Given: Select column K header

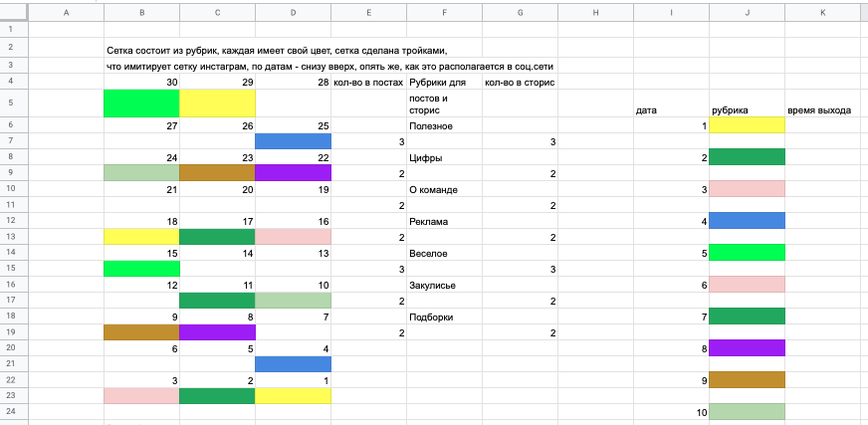Looking at the screenshot, I should pyautogui.click(x=822, y=13).
